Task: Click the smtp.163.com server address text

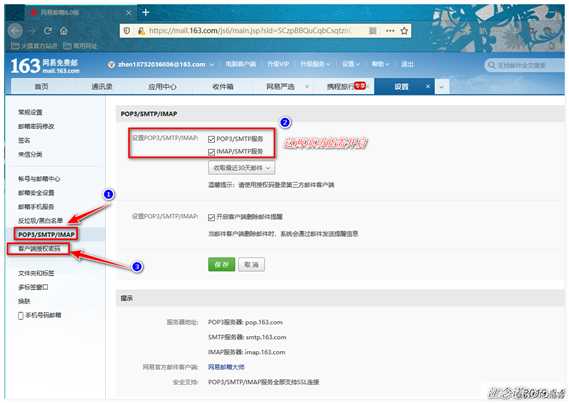Action: click(x=266, y=337)
